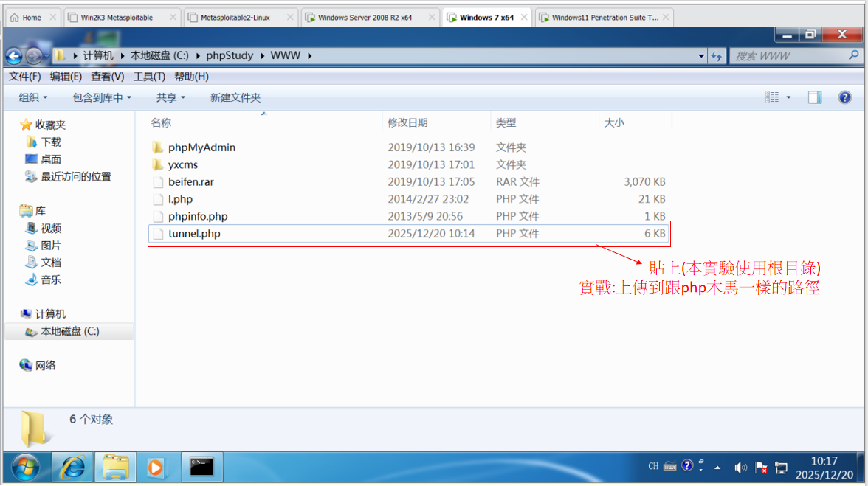Viewport: 868px width, 486px height.
Task: Select beifen.rar file icon
Action: point(158,181)
